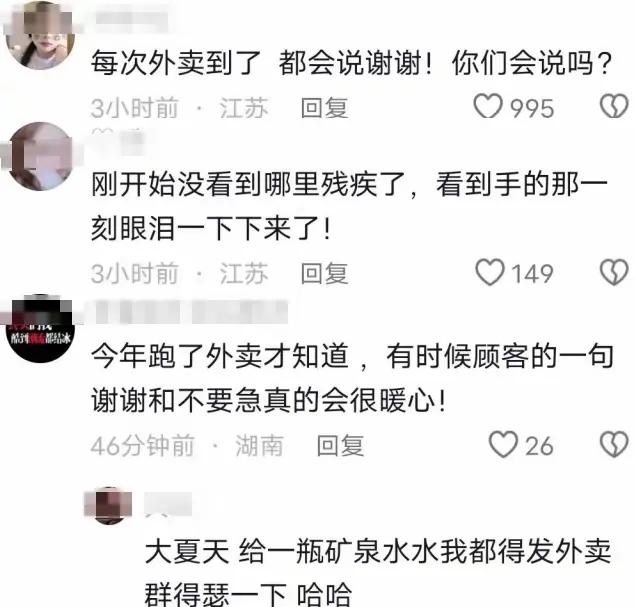Dislike the comment about saying thanks for takeout
The height and width of the screenshot is (607, 636).
pos(614,107)
